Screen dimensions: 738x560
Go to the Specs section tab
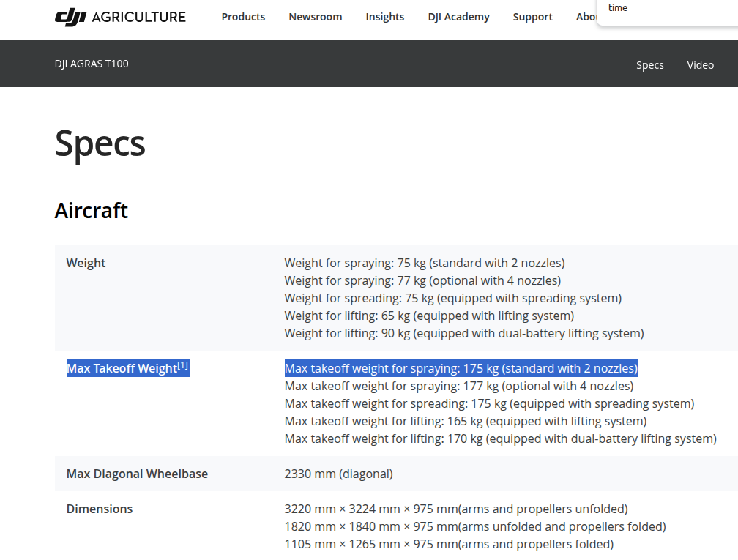650,65
